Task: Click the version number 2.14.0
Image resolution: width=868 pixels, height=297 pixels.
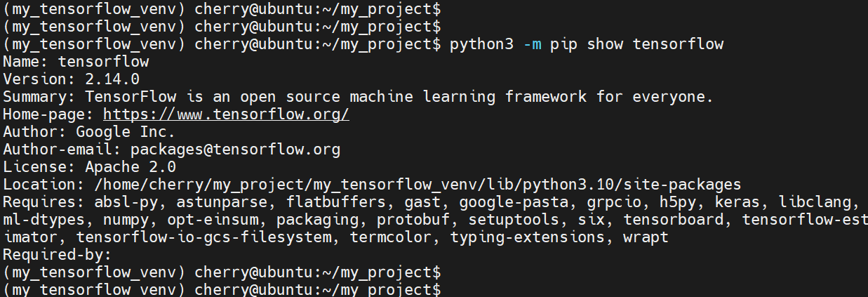Action: pyautogui.click(x=112, y=79)
